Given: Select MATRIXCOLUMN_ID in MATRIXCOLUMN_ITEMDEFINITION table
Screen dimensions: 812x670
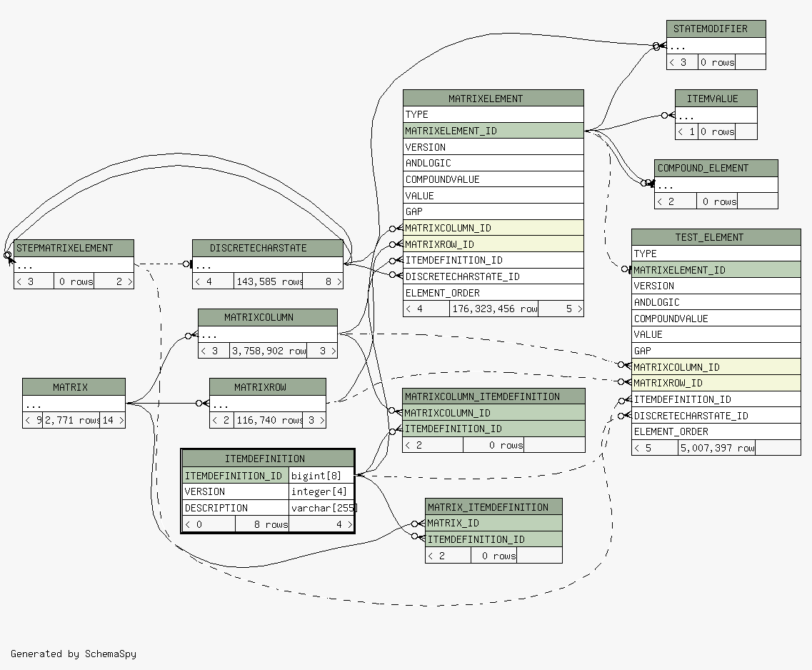Looking at the screenshot, I should pos(493,413).
